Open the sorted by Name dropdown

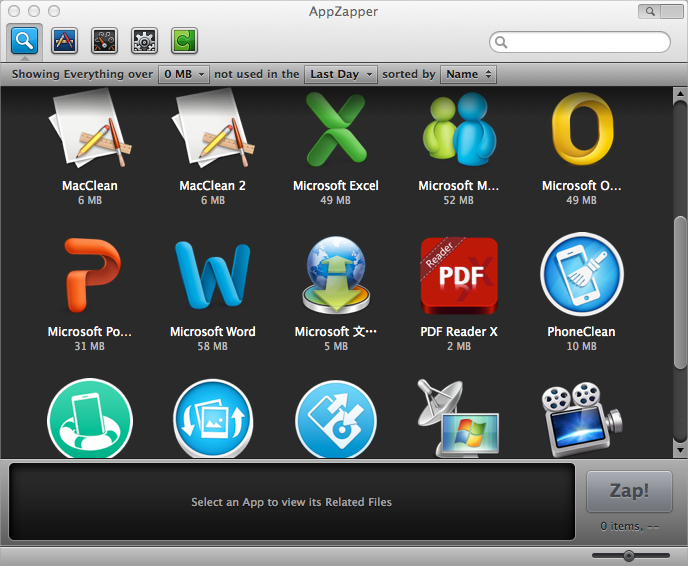coord(468,74)
